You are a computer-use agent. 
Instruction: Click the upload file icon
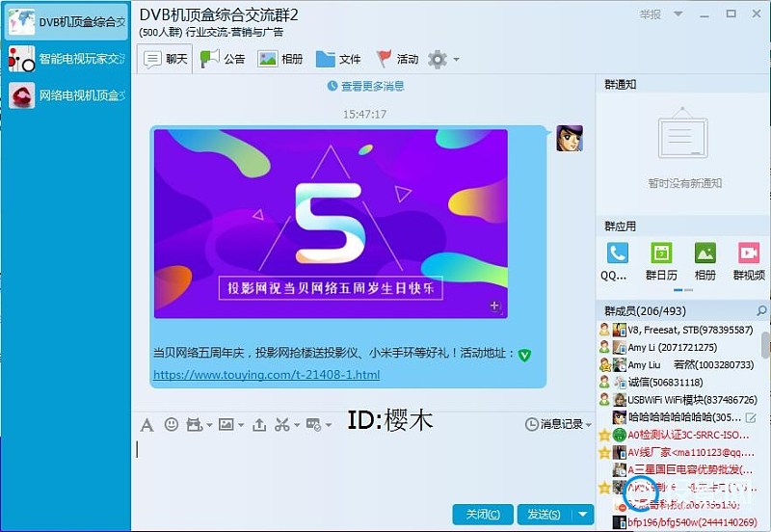click(x=259, y=424)
